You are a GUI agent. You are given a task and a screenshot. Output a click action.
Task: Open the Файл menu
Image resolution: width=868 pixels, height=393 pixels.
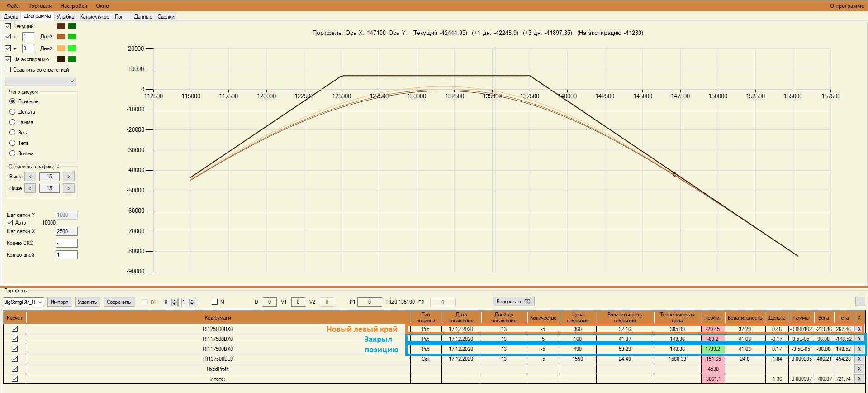13,6
